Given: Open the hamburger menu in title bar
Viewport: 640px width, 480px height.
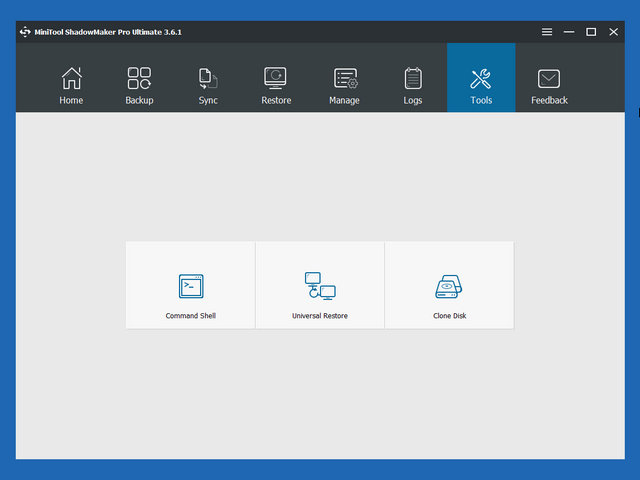Looking at the screenshot, I should click(x=547, y=32).
